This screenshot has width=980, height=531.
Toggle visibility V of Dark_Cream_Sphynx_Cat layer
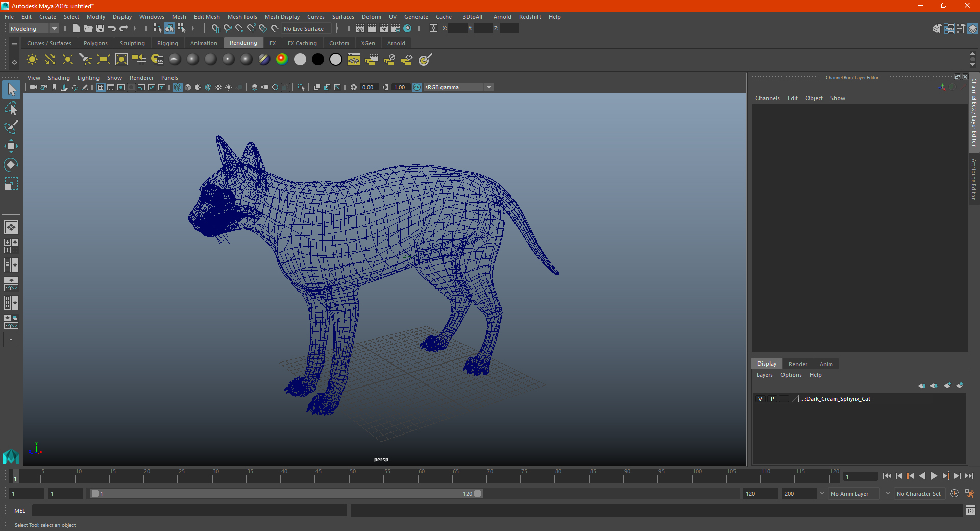tap(761, 399)
